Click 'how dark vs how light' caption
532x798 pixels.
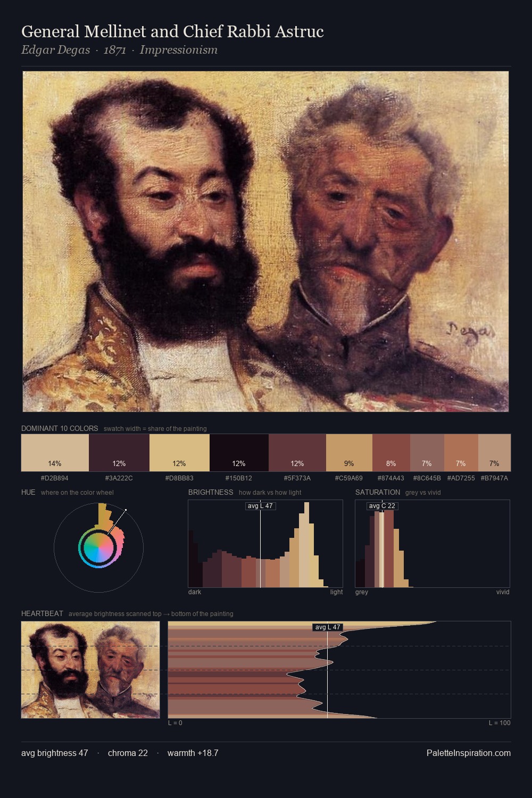pyautogui.click(x=270, y=493)
